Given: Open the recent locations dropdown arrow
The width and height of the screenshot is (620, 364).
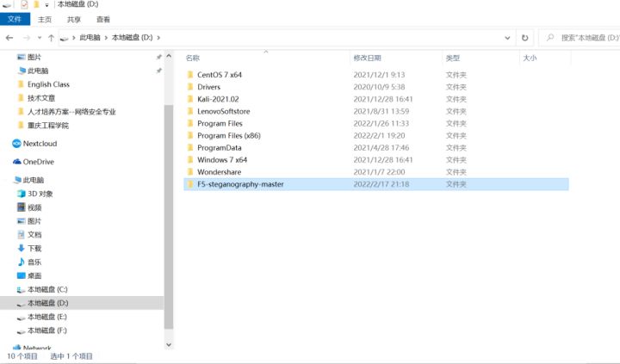Looking at the screenshot, I should pyautogui.click(x=40, y=38).
